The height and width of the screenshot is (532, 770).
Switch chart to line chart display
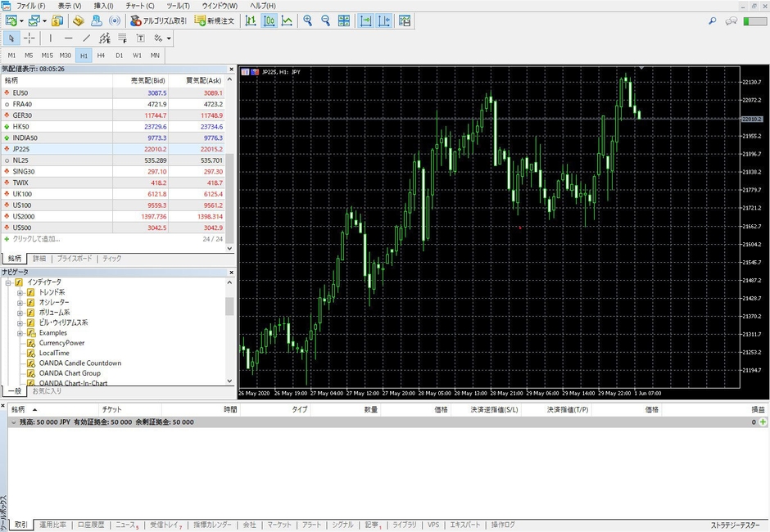coord(287,20)
